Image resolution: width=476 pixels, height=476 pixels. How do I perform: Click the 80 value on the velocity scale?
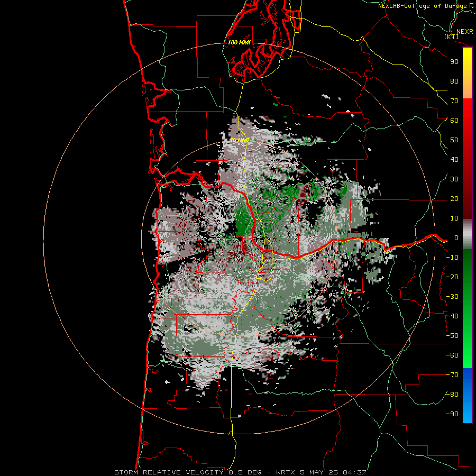pos(454,81)
